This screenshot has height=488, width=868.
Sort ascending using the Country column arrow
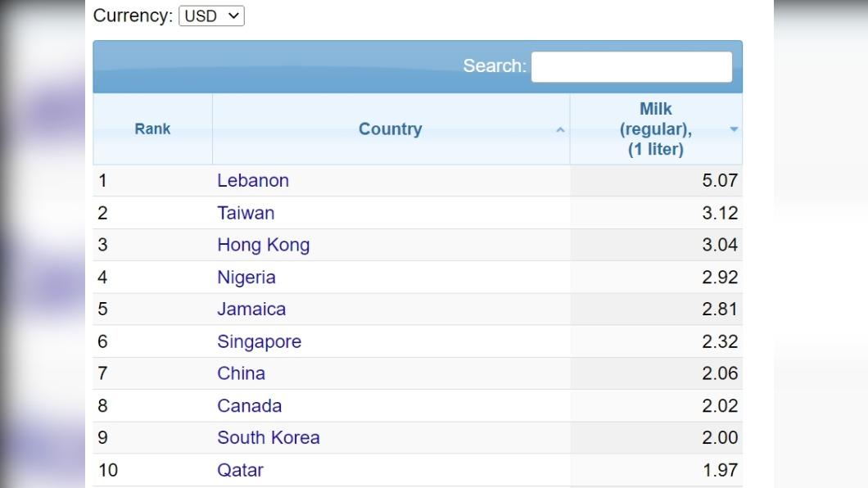(560, 130)
